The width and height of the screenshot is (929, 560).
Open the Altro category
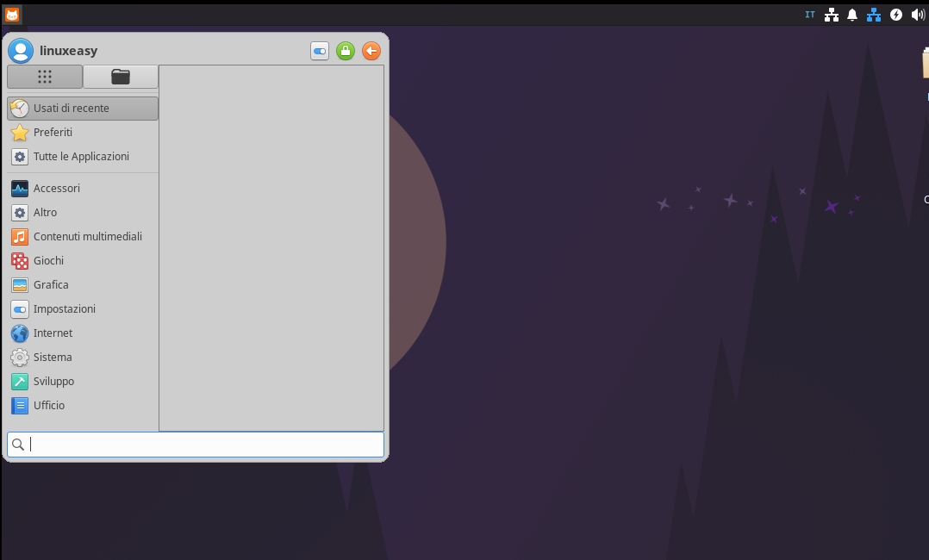[83, 212]
